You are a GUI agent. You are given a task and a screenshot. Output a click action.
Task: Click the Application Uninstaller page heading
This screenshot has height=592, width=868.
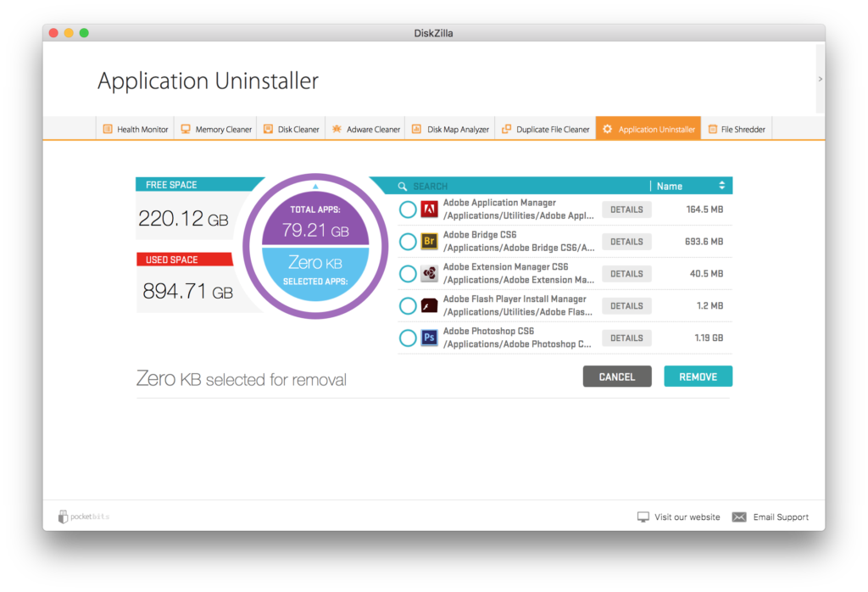pos(209,81)
